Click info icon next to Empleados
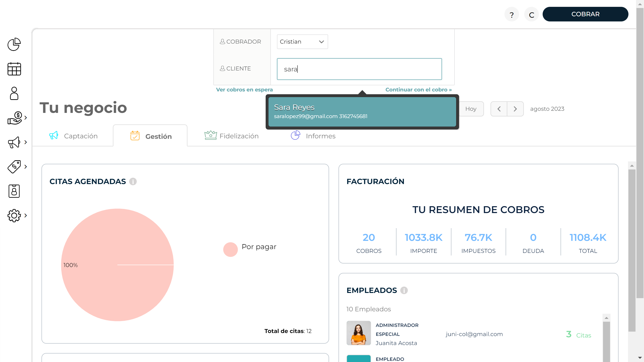Viewport: 644px width, 362px height. tap(404, 290)
